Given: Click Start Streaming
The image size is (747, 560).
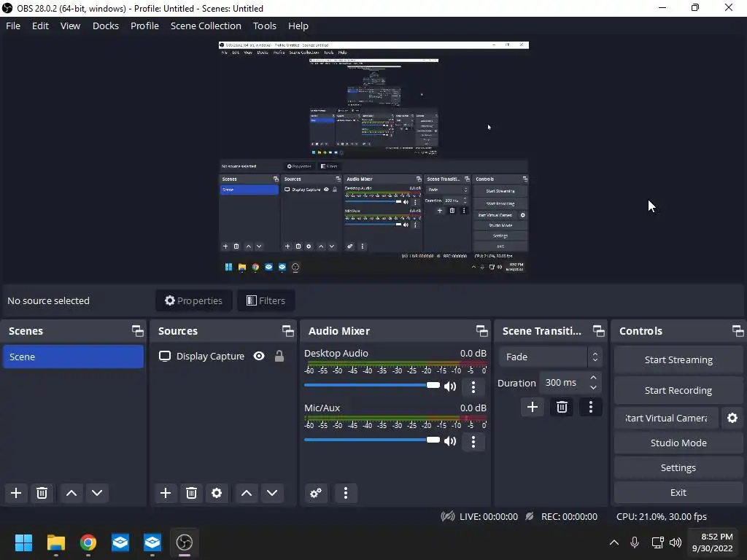Looking at the screenshot, I should [678, 360].
